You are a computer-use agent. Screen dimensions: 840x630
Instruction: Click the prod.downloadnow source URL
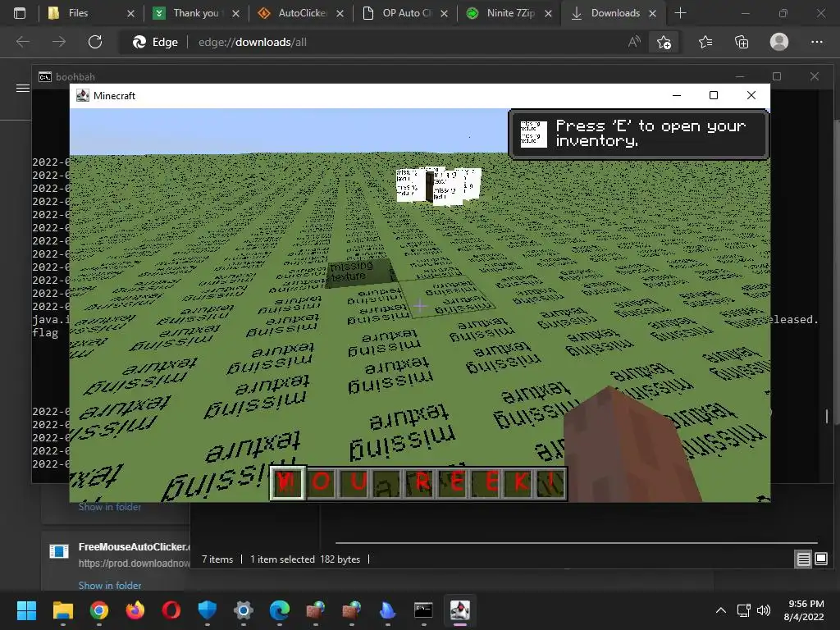(x=134, y=564)
